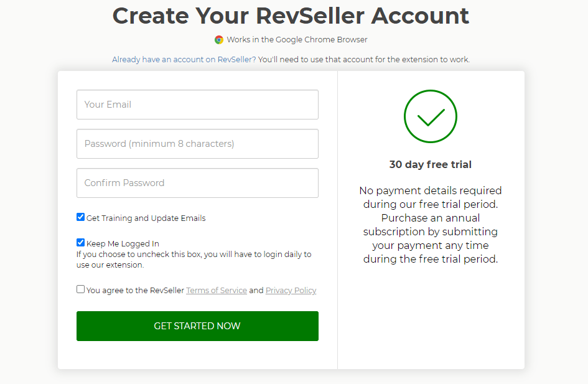The height and width of the screenshot is (384, 588).
Task: Click the Google Chrome logo icon
Action: 219,40
